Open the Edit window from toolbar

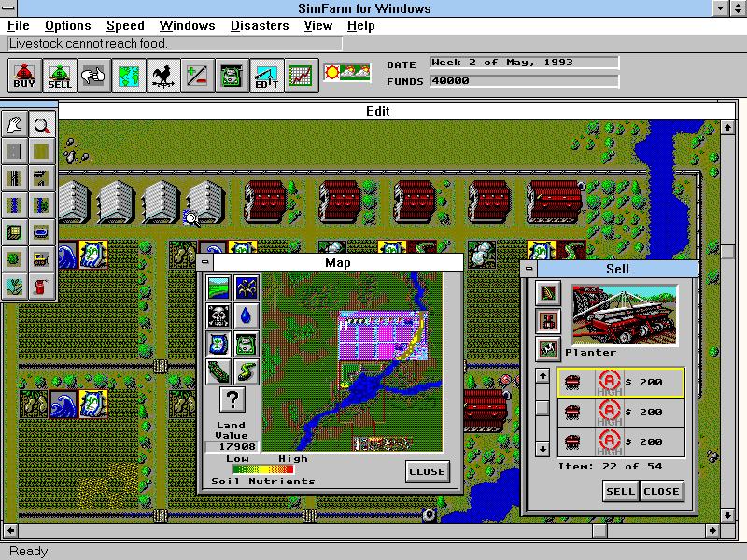266,76
